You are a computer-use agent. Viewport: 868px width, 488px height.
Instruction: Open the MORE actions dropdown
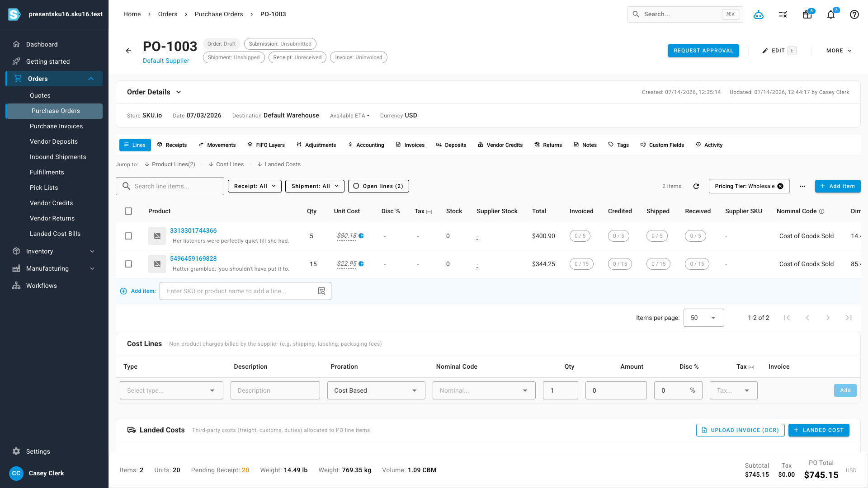tap(839, 51)
